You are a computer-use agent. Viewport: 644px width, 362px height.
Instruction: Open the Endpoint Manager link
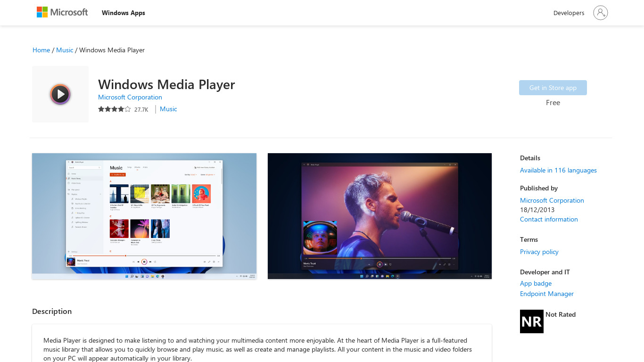(x=547, y=294)
